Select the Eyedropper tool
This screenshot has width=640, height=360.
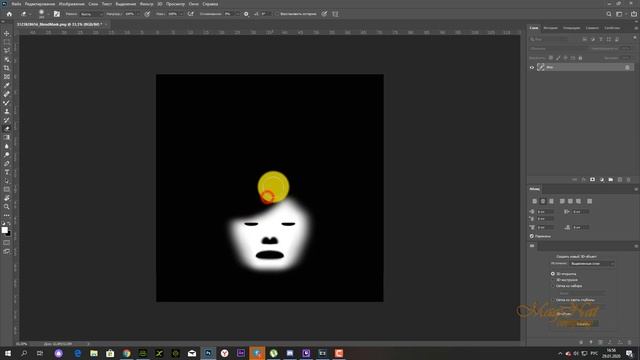[x=7, y=85]
